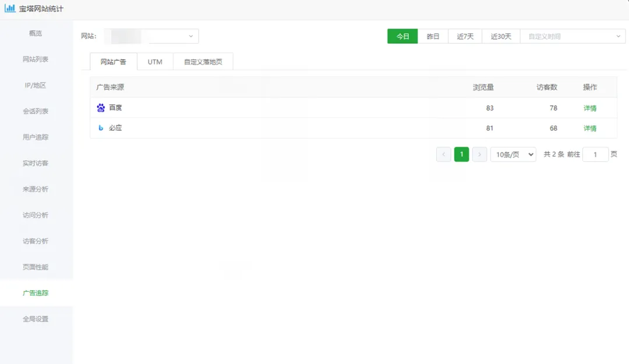Viewport: 629px width, 364px height.
Task: Switch to the UTM tab
Action: [x=155, y=62]
